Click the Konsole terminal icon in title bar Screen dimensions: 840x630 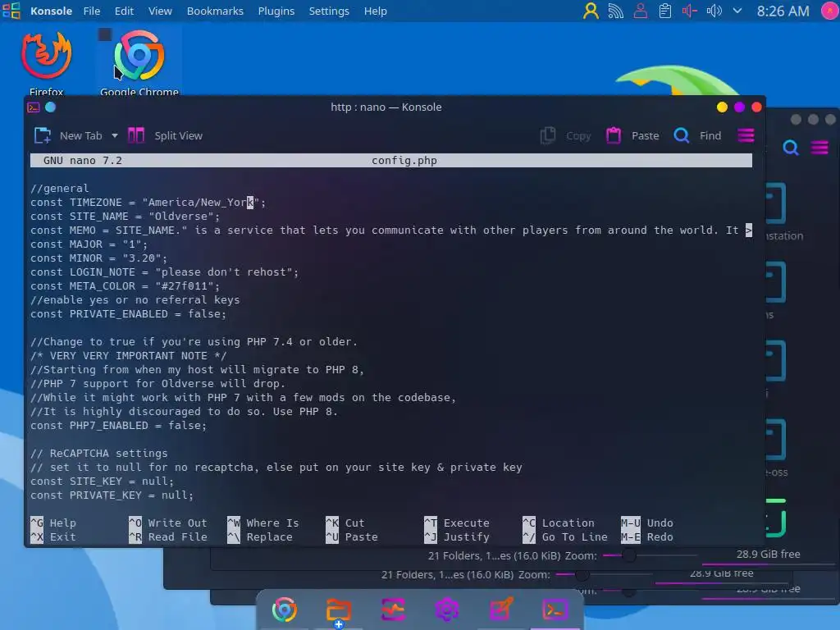[33, 107]
